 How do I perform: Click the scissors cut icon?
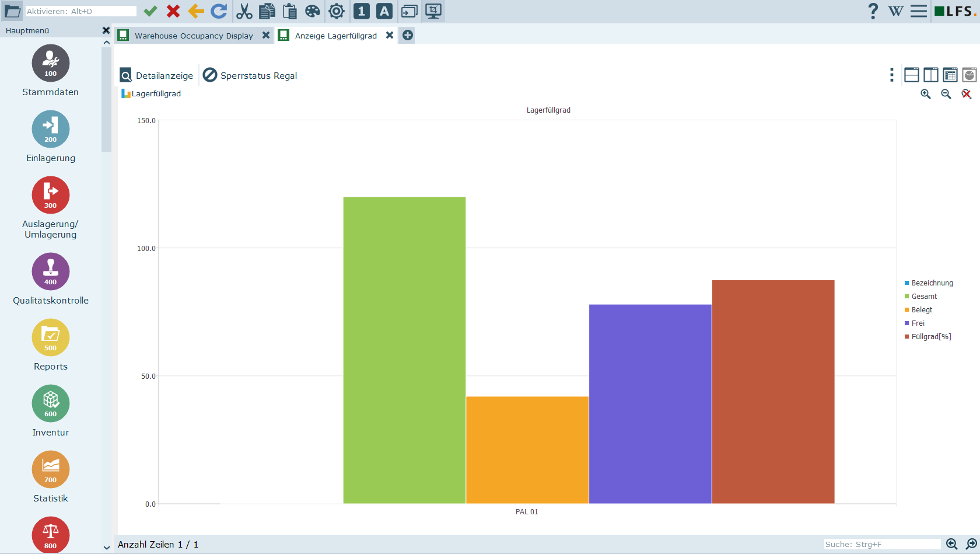[x=244, y=11]
